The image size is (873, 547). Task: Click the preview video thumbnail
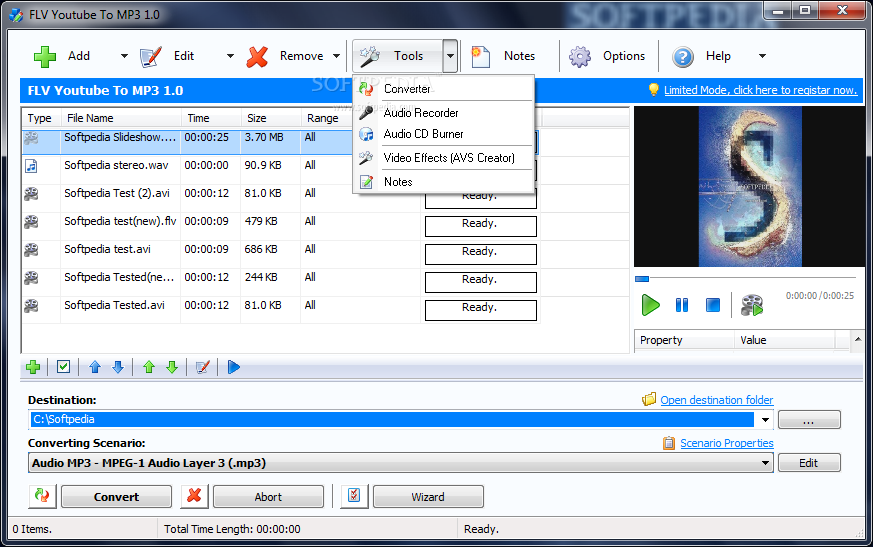point(750,187)
